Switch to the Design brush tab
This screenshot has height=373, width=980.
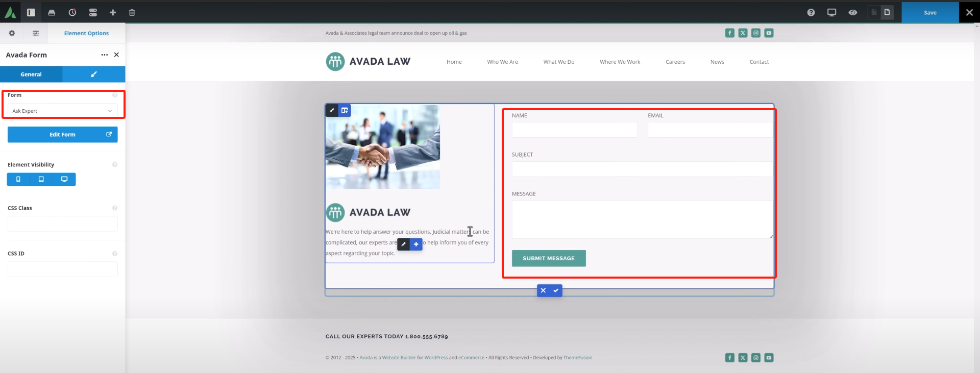[94, 74]
